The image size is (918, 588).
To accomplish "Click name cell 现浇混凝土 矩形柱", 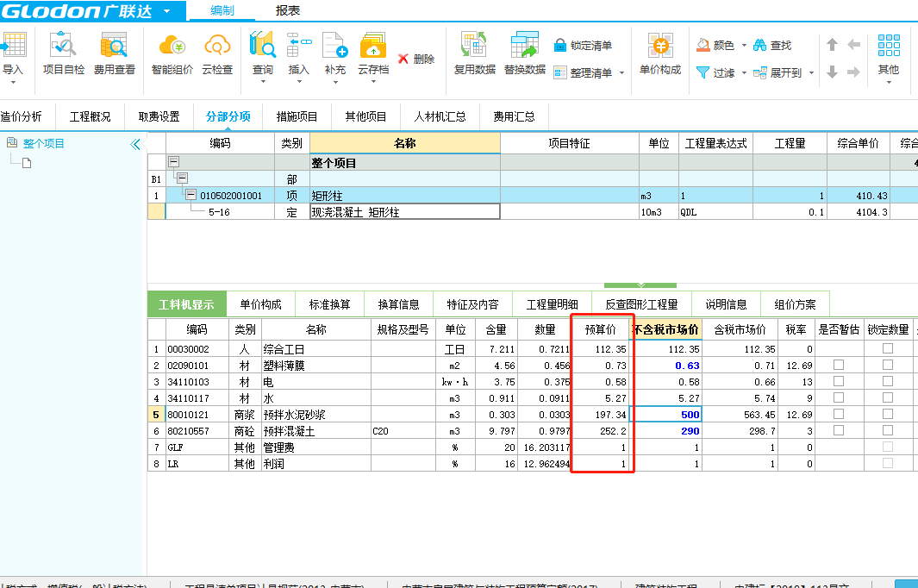I will pos(405,212).
